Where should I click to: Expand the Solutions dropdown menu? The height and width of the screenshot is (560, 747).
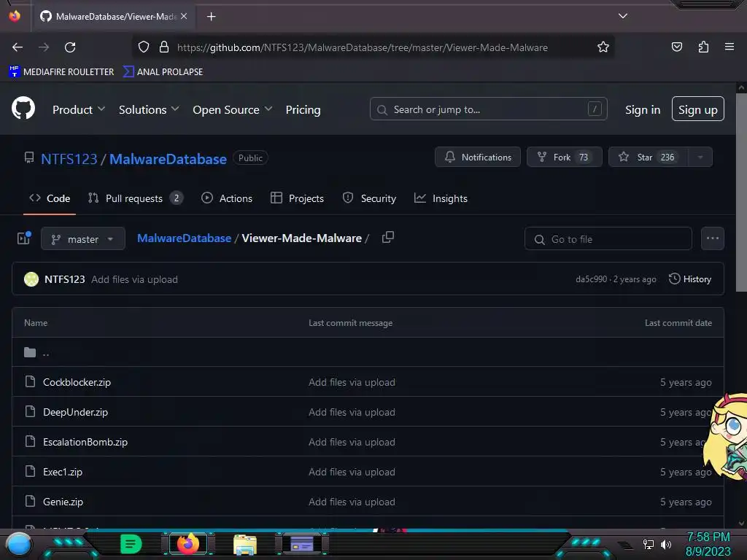[149, 109]
